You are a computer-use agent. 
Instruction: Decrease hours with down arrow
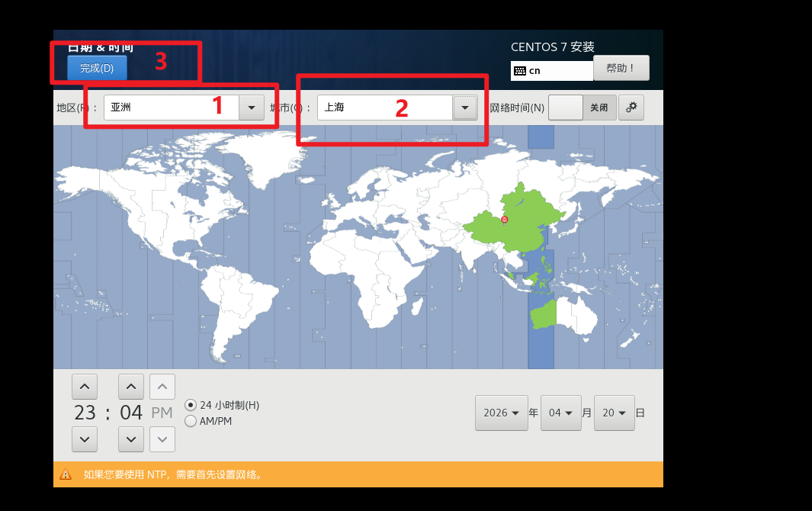pos(85,439)
